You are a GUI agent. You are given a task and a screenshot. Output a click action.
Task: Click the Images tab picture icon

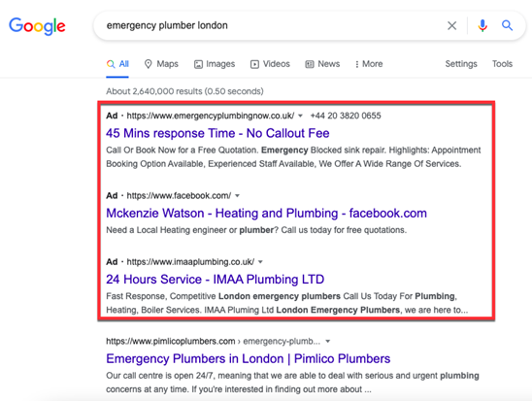click(x=198, y=64)
